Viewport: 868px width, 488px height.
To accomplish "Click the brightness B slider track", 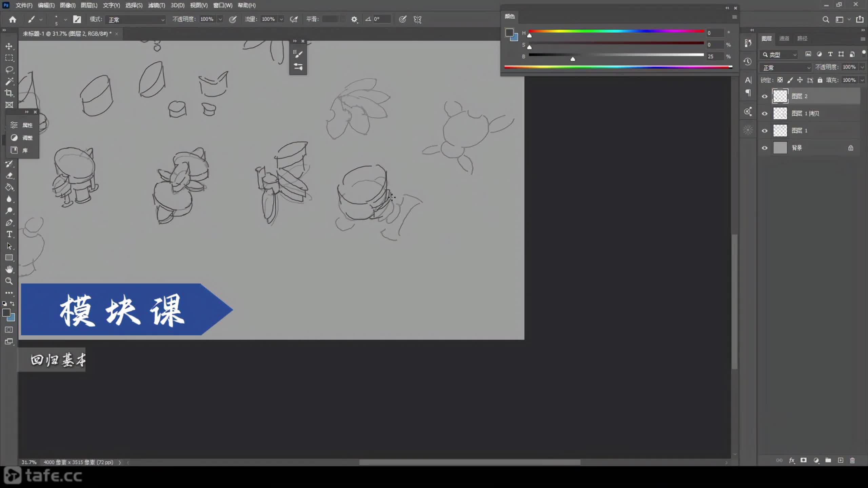I will point(616,55).
